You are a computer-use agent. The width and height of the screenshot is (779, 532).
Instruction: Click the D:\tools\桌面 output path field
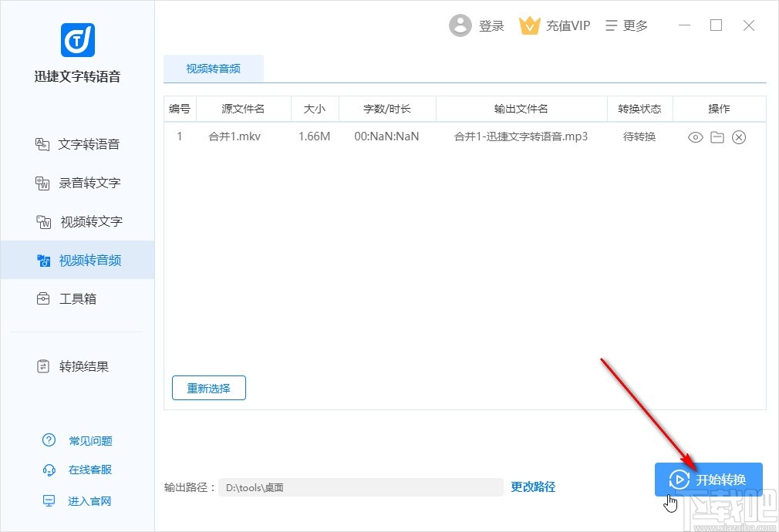coord(363,487)
